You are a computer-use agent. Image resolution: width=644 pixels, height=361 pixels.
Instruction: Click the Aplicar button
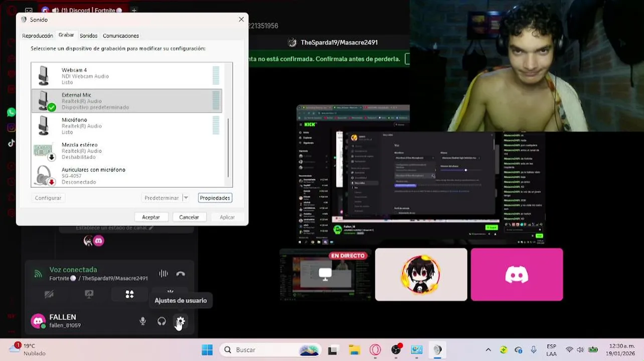[x=227, y=217]
